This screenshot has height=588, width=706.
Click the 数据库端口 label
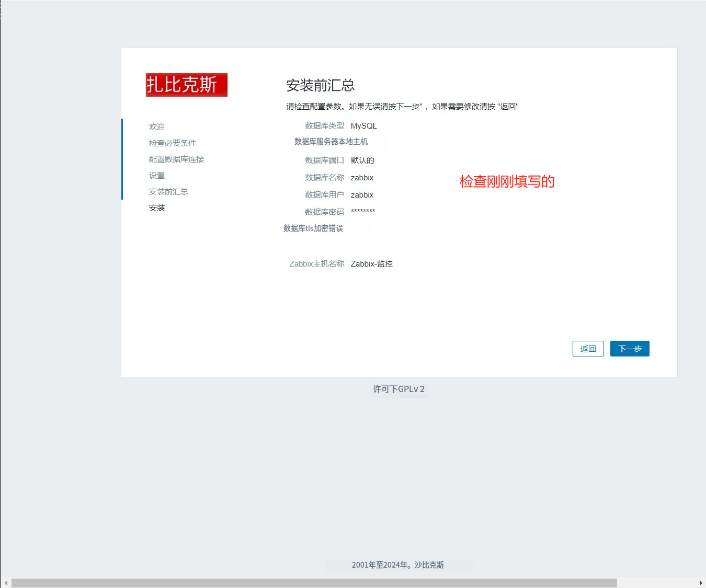(x=325, y=160)
